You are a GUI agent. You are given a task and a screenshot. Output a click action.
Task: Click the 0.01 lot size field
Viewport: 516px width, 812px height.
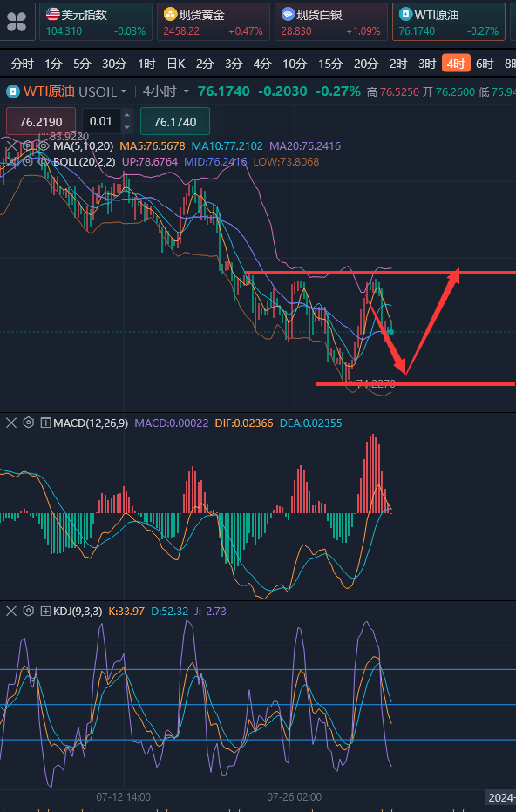pos(101,122)
